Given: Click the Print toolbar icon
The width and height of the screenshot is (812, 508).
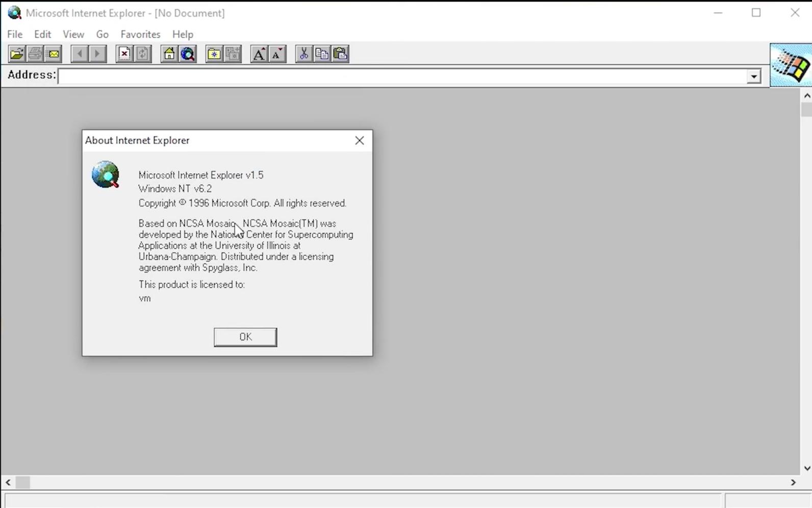Looking at the screenshot, I should point(35,54).
